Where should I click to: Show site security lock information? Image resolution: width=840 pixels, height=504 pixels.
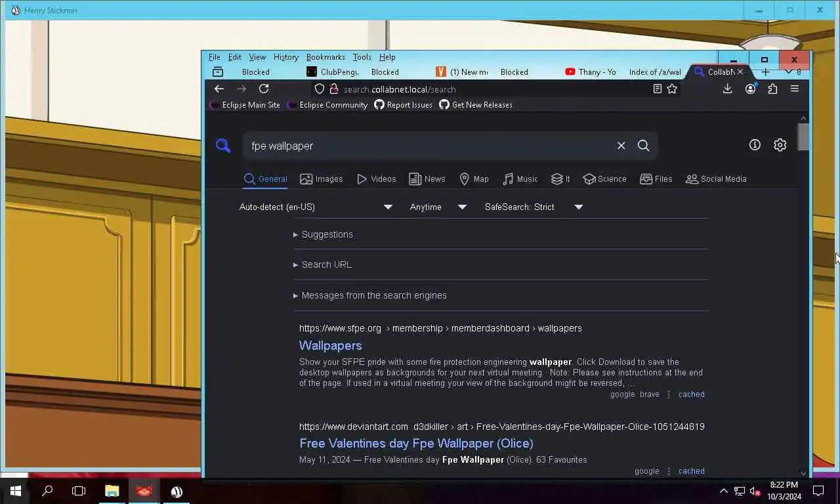point(333,89)
